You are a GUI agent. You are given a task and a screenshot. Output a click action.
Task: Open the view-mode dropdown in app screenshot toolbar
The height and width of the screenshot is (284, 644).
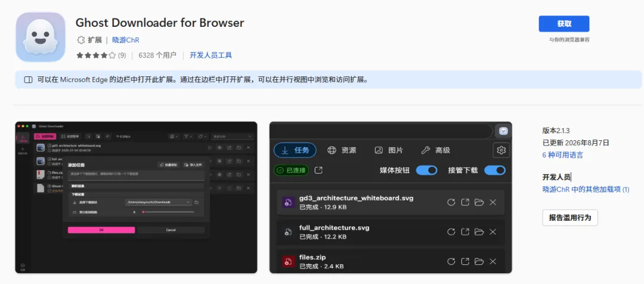click(x=173, y=136)
